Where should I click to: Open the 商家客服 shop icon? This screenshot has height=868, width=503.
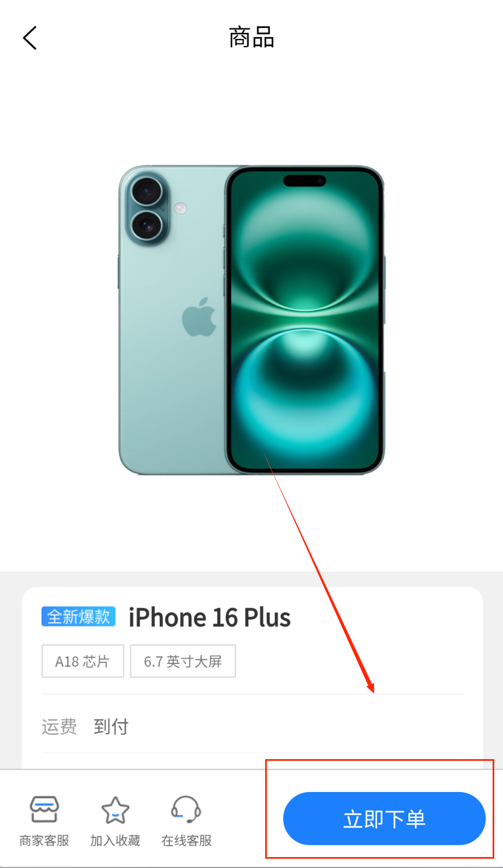44,809
